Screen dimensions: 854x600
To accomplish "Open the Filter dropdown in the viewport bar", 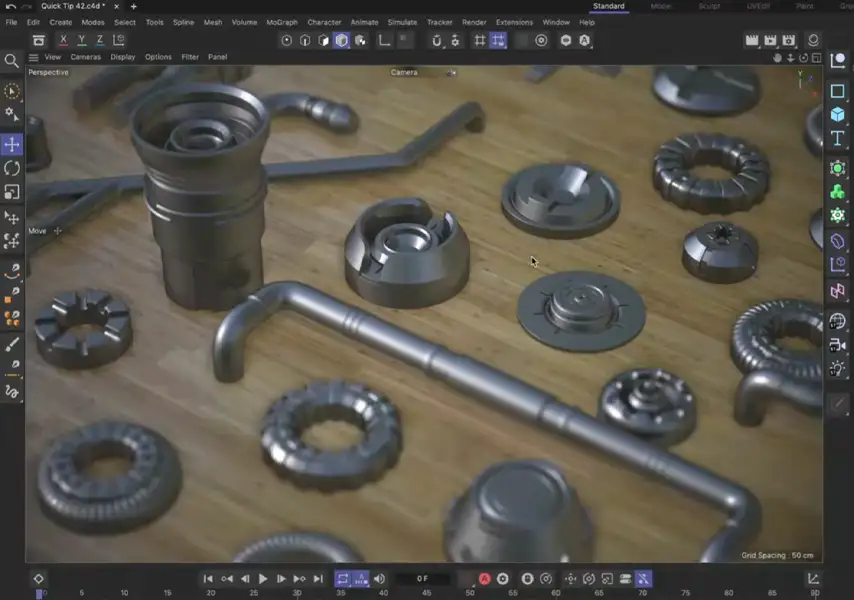I will tap(190, 57).
